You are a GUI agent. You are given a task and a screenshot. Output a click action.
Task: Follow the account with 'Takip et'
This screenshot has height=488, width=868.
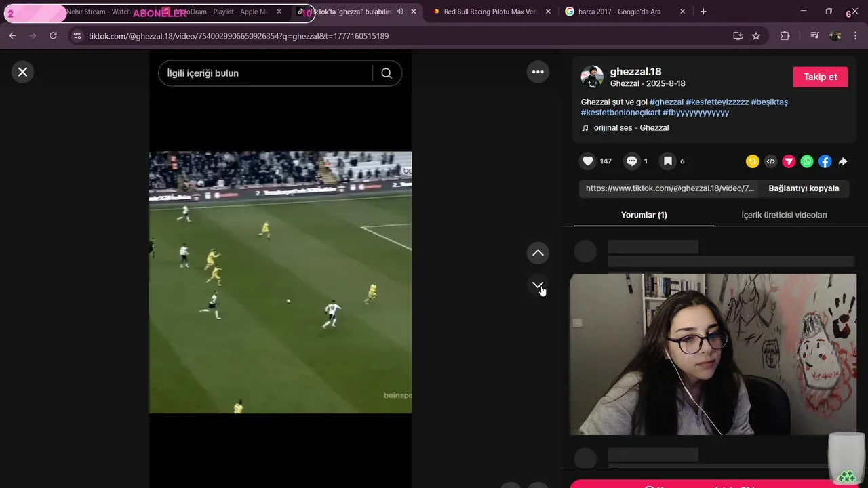coord(821,77)
